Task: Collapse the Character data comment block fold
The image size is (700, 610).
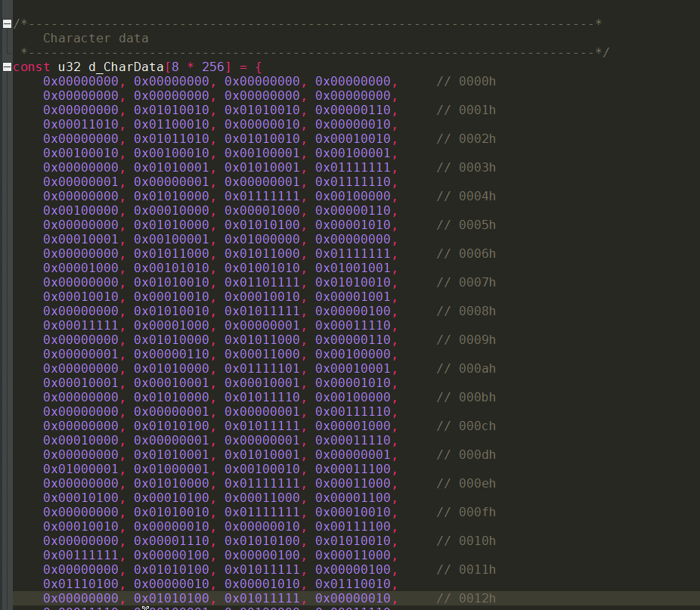Action: pyautogui.click(x=7, y=24)
